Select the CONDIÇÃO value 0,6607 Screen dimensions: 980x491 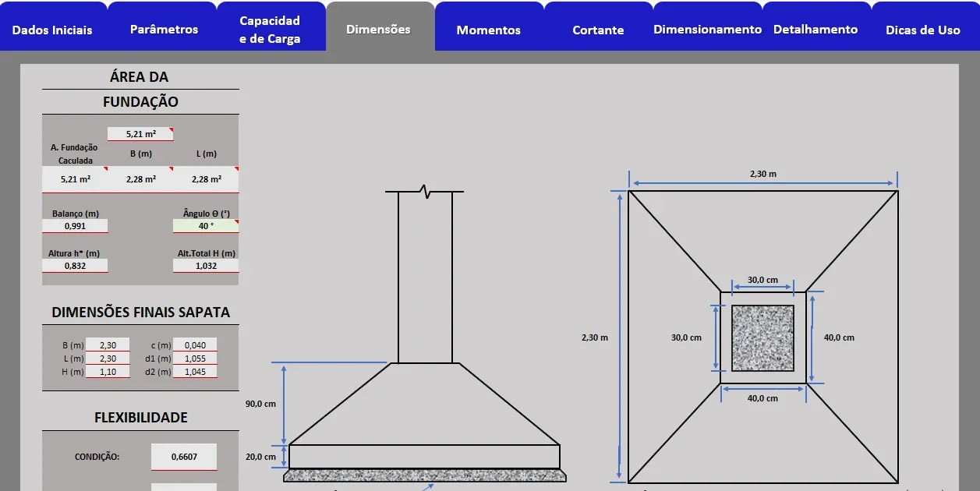(x=184, y=457)
